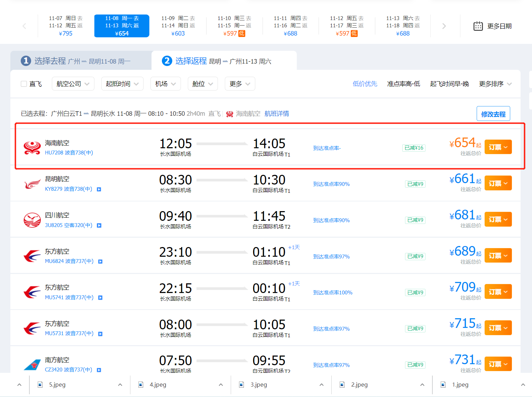532x397 pixels.
Task: Sort by 低价优先
Action: click(x=365, y=84)
